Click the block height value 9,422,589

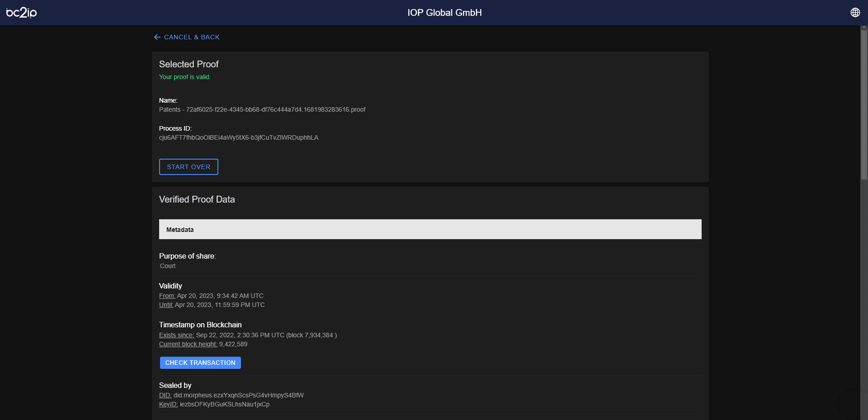point(233,344)
